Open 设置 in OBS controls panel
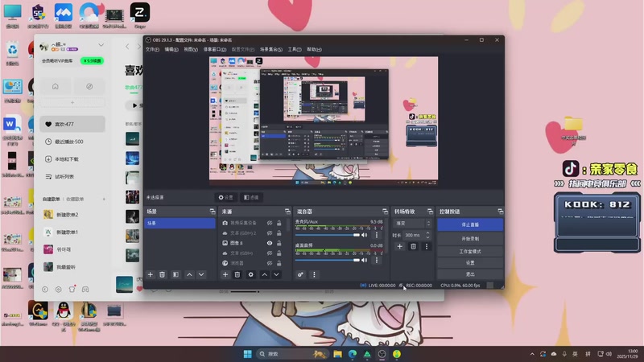The width and height of the screenshot is (644, 362). (x=470, y=263)
